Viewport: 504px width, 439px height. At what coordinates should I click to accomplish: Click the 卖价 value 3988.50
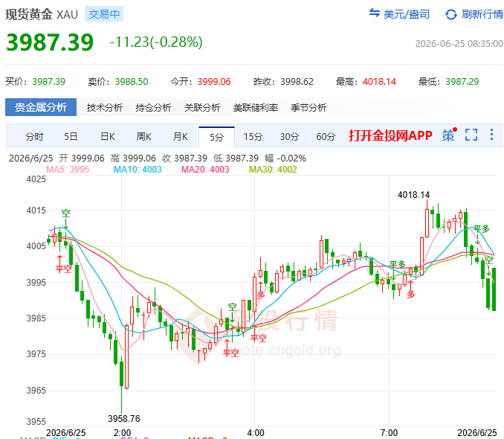click(x=132, y=82)
